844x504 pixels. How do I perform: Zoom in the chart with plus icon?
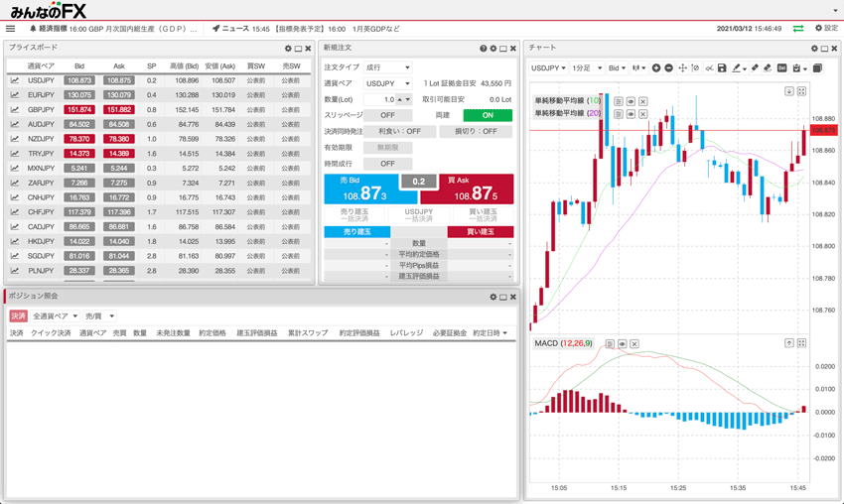656,68
